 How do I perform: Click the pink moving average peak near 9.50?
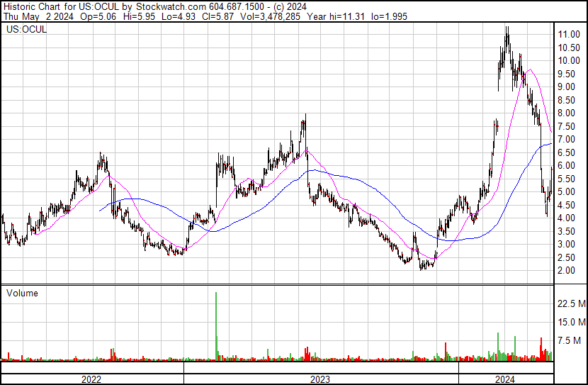(x=530, y=69)
